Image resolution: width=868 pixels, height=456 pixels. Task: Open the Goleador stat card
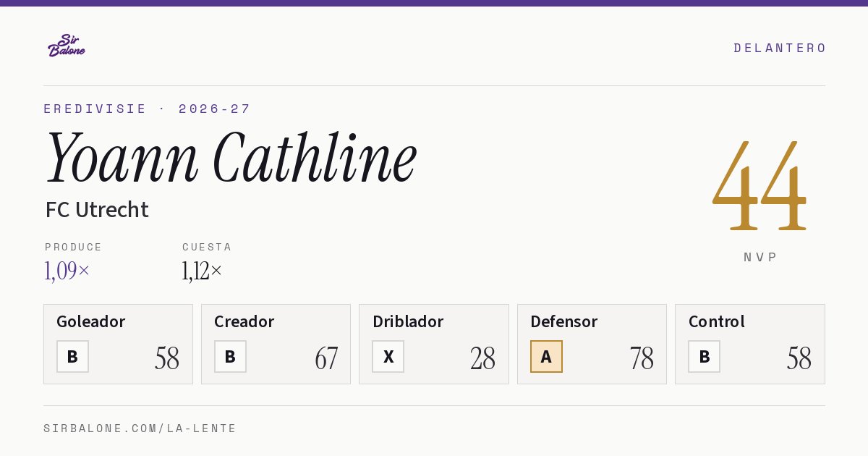(118, 344)
